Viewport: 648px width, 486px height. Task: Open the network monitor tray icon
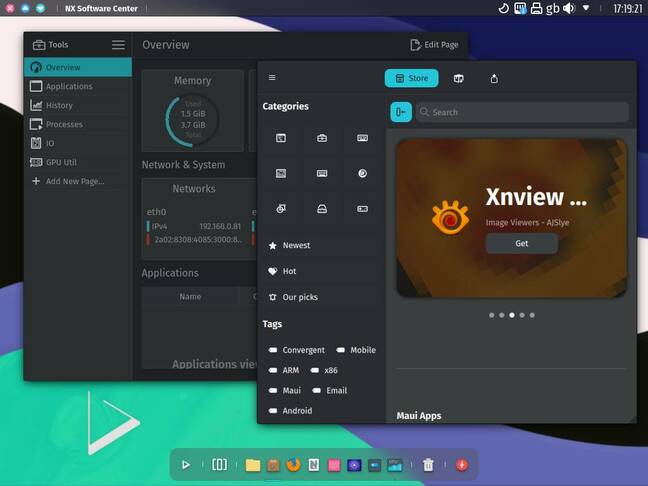[520, 8]
